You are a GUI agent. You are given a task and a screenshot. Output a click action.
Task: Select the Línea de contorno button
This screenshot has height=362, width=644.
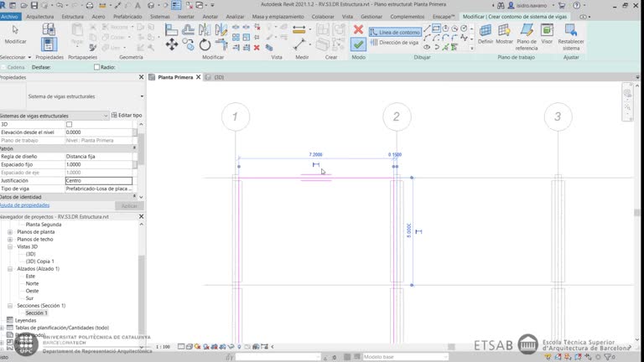[394, 32]
